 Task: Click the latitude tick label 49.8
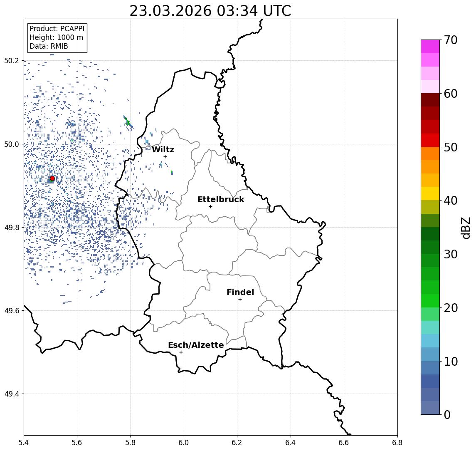tap(12, 227)
